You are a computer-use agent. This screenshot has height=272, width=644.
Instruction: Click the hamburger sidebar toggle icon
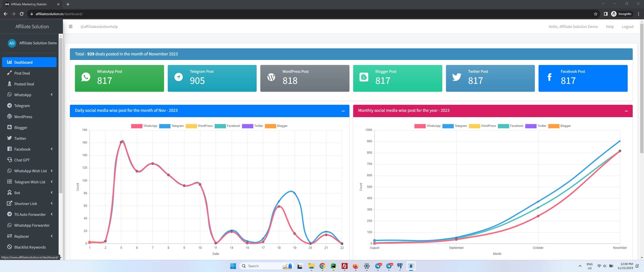(x=71, y=26)
